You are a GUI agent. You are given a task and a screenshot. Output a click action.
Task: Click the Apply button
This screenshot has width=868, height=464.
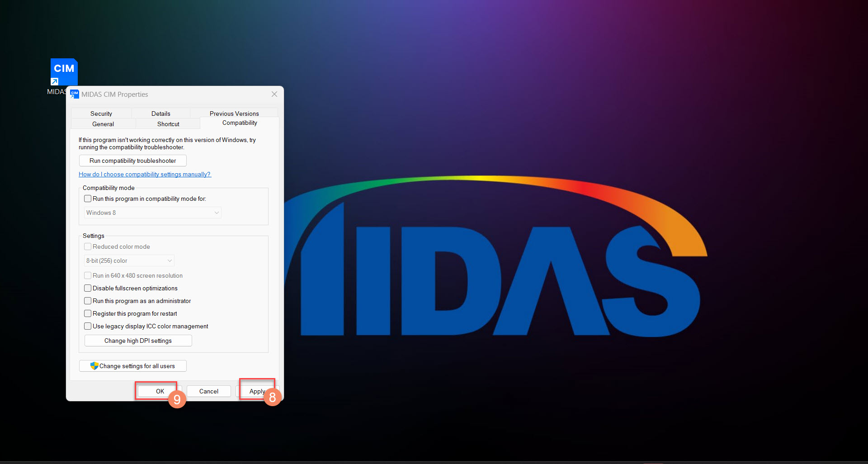[257, 391]
